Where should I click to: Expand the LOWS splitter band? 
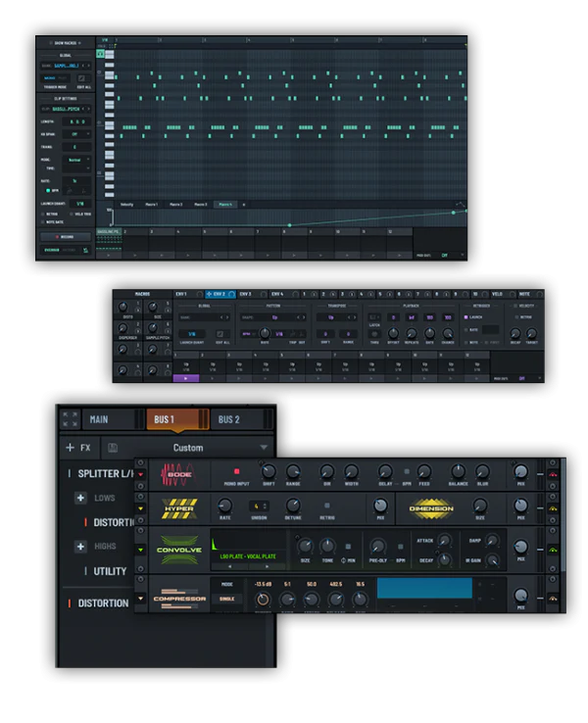click(81, 498)
